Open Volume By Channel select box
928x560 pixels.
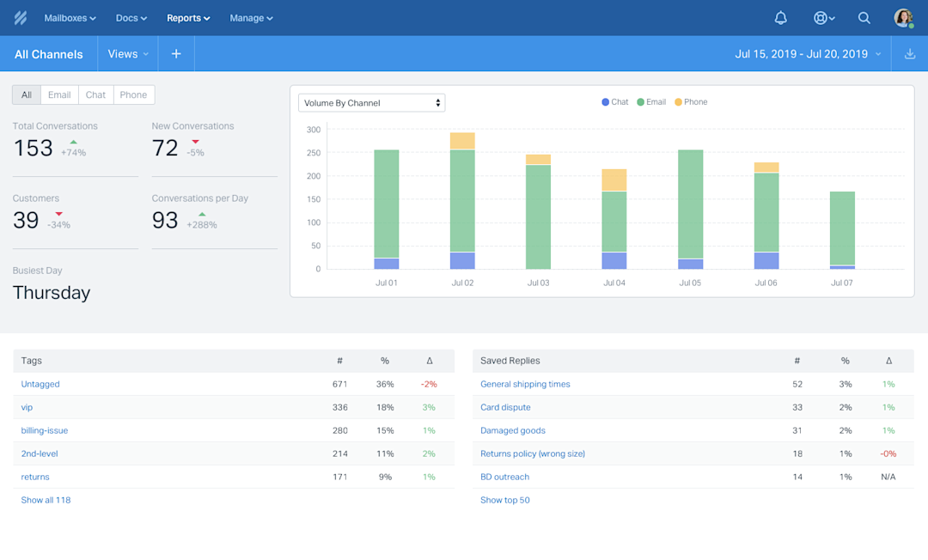click(x=372, y=103)
